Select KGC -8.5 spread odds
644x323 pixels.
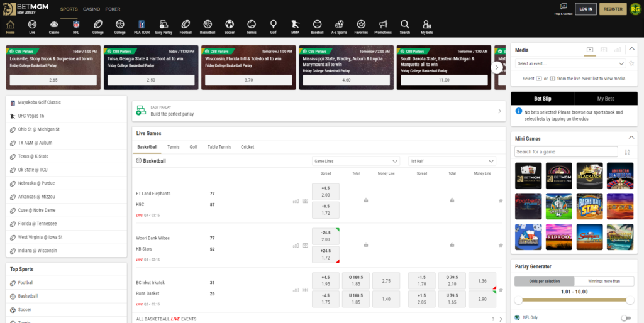(x=326, y=210)
